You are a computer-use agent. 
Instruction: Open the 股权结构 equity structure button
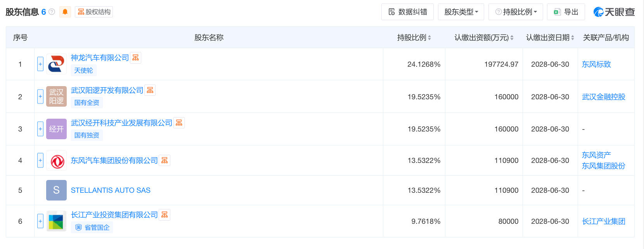94,12
